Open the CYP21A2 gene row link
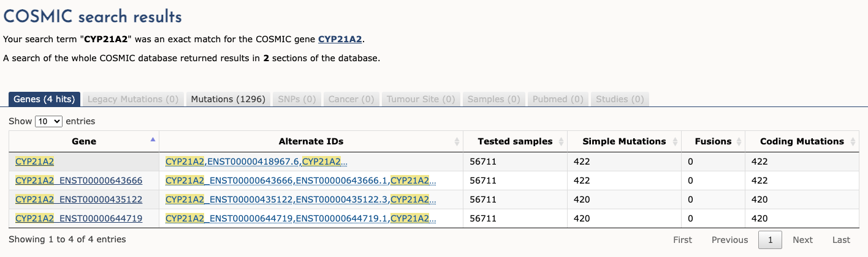The height and width of the screenshot is (257, 868). [x=34, y=162]
